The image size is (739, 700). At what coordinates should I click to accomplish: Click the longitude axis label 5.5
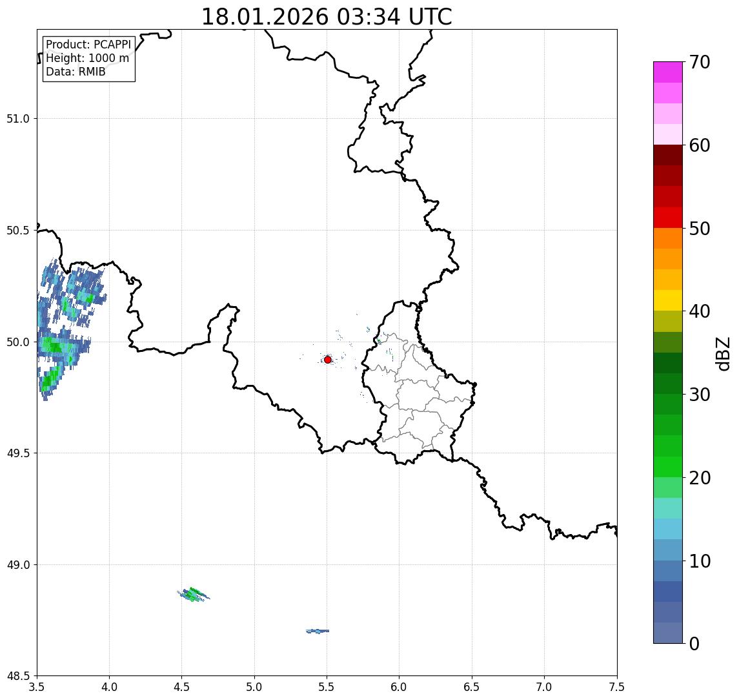[327, 687]
